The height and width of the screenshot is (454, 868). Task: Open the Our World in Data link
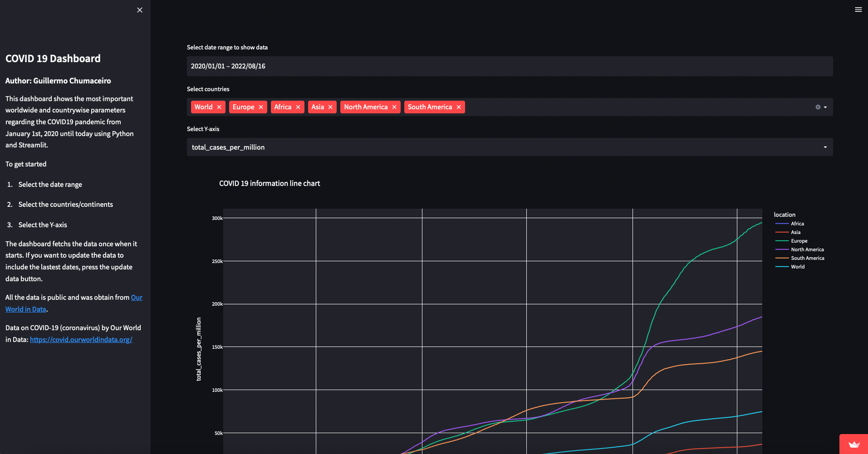coord(137,298)
